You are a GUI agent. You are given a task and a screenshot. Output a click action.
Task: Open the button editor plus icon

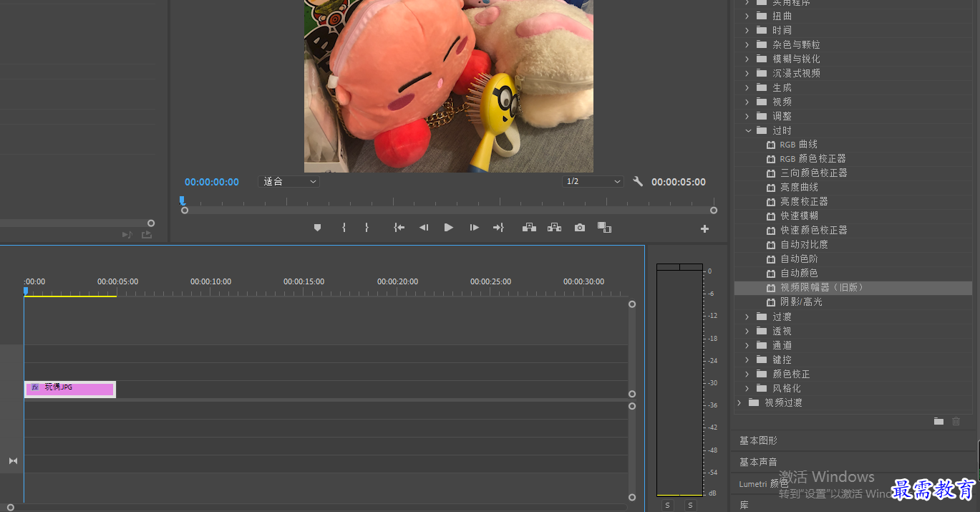[x=704, y=229]
